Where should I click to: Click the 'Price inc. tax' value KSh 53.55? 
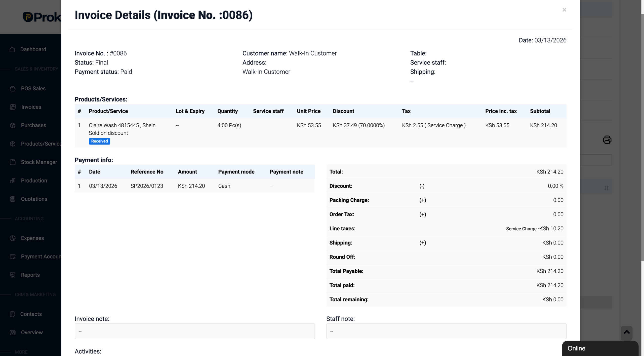(x=497, y=125)
